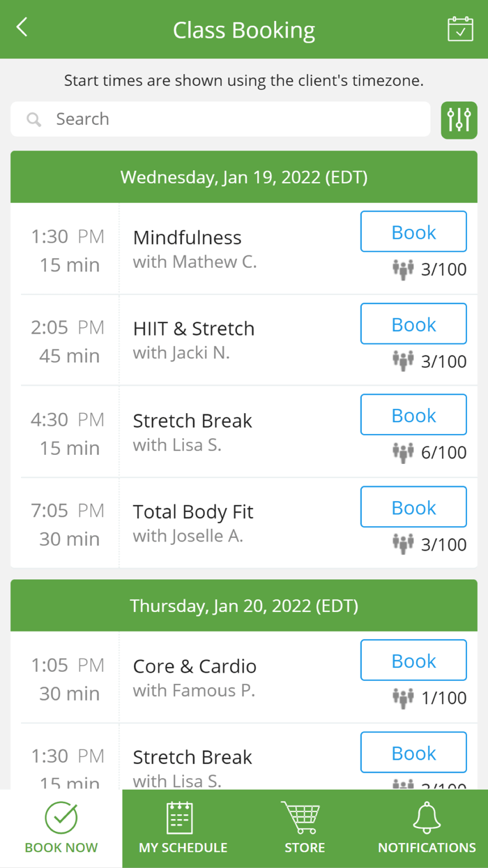Click inside the Search field
The height and width of the screenshot is (868, 488).
click(x=209, y=119)
